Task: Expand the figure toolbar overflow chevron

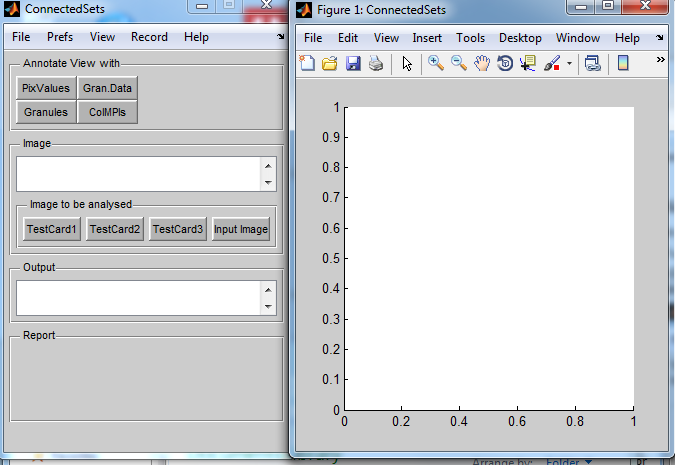Action: click(x=660, y=60)
